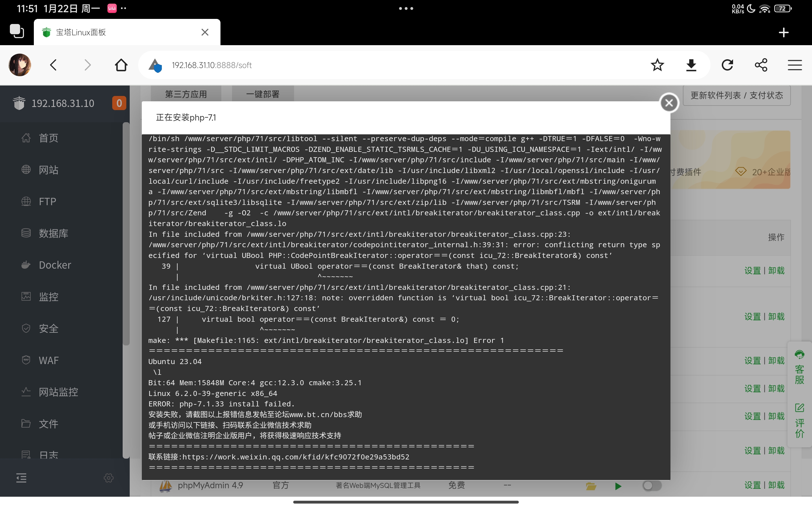The width and height of the screenshot is (812, 508).
Task: Open Docker in the sidebar
Action: tap(55, 265)
